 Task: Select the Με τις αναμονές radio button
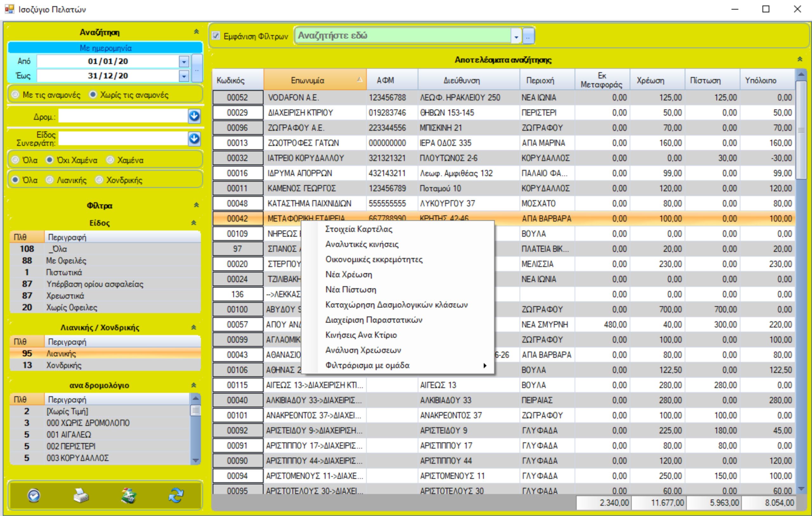coord(15,95)
